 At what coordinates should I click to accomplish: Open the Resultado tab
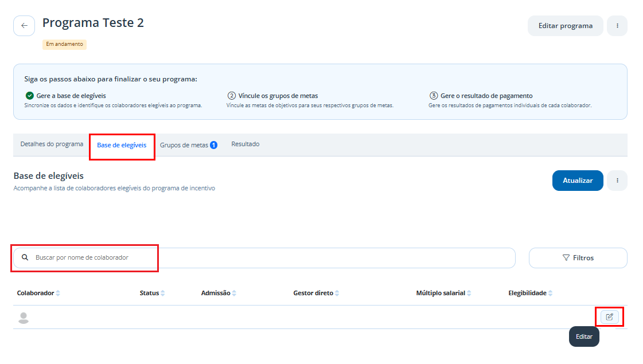coord(245,144)
